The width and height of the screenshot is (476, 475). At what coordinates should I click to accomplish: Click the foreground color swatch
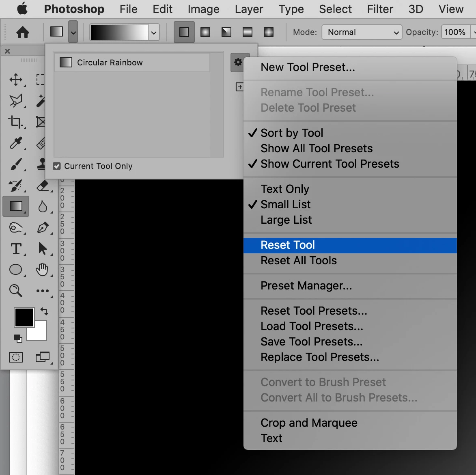[24, 317]
